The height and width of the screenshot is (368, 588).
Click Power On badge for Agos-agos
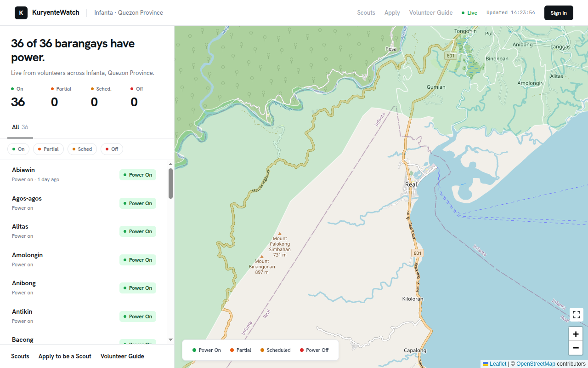coord(138,203)
